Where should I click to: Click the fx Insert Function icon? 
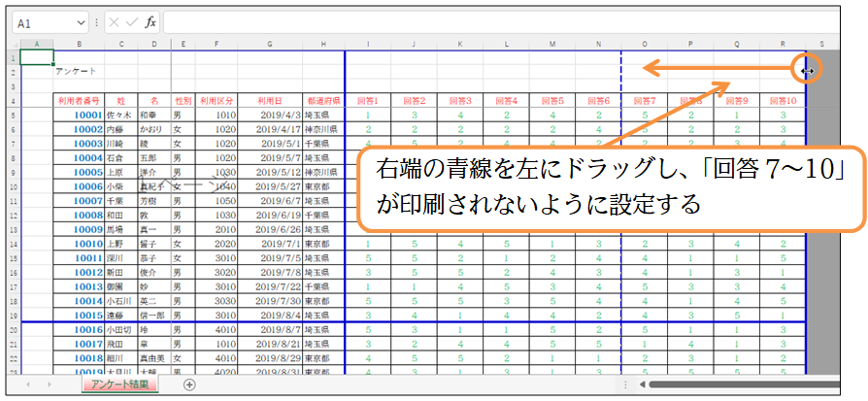(x=150, y=22)
